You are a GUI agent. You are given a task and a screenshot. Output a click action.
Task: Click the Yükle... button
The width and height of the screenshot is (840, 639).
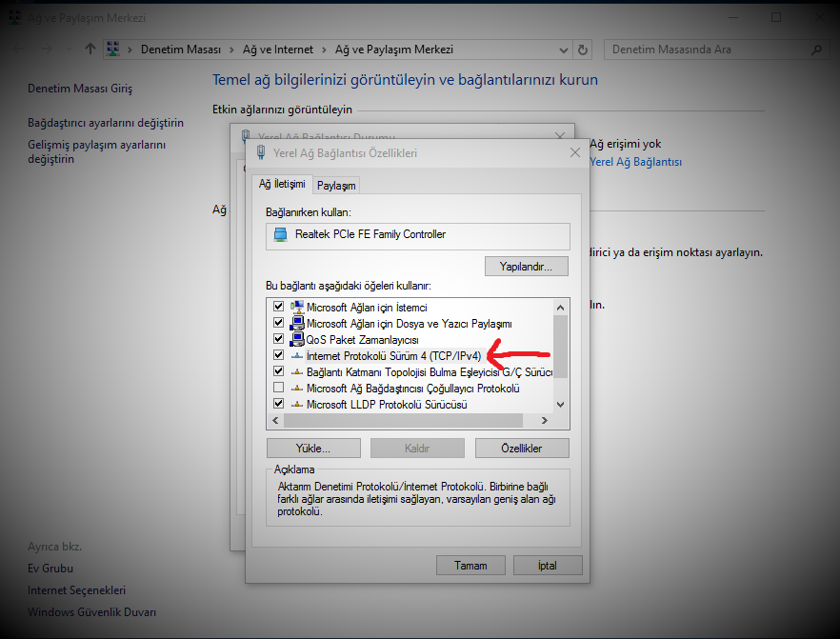pyautogui.click(x=313, y=449)
